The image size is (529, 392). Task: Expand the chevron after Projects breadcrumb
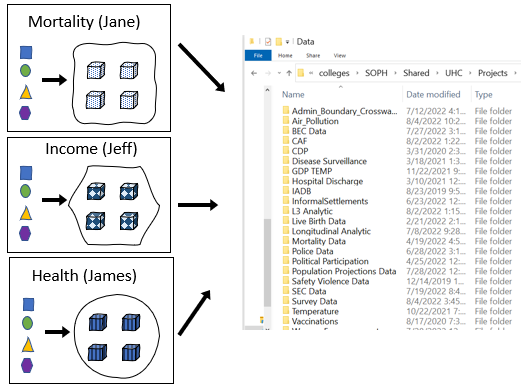click(x=515, y=73)
